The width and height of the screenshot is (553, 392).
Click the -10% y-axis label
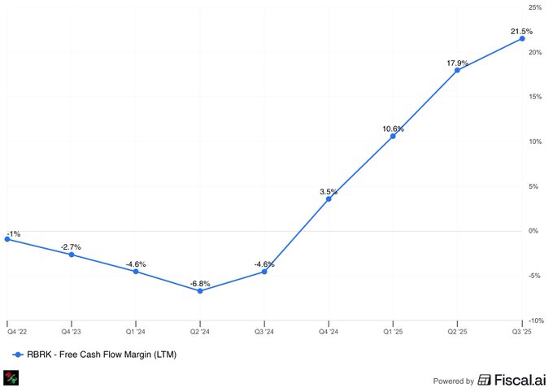coord(534,320)
